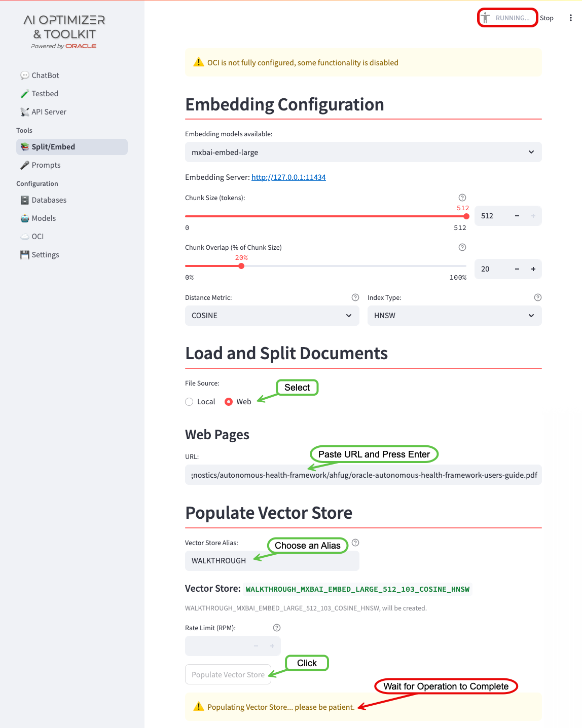Image resolution: width=582 pixels, height=728 pixels.
Task: Click the Web Pages URL field
Action: [x=363, y=475]
